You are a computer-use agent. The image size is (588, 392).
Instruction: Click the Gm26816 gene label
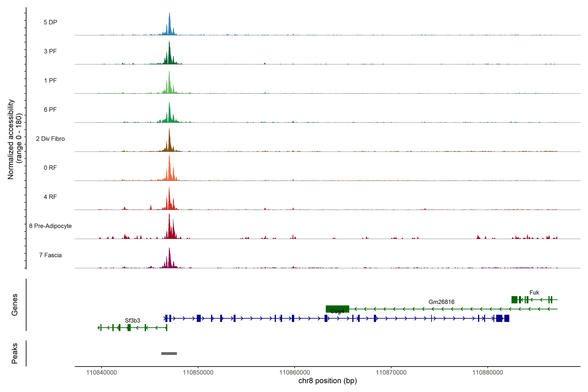pyautogui.click(x=441, y=302)
